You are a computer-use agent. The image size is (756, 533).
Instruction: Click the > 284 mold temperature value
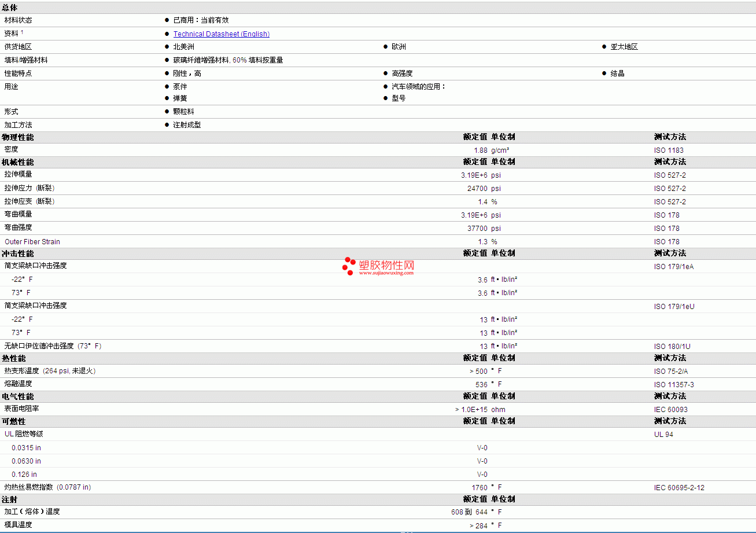(478, 525)
